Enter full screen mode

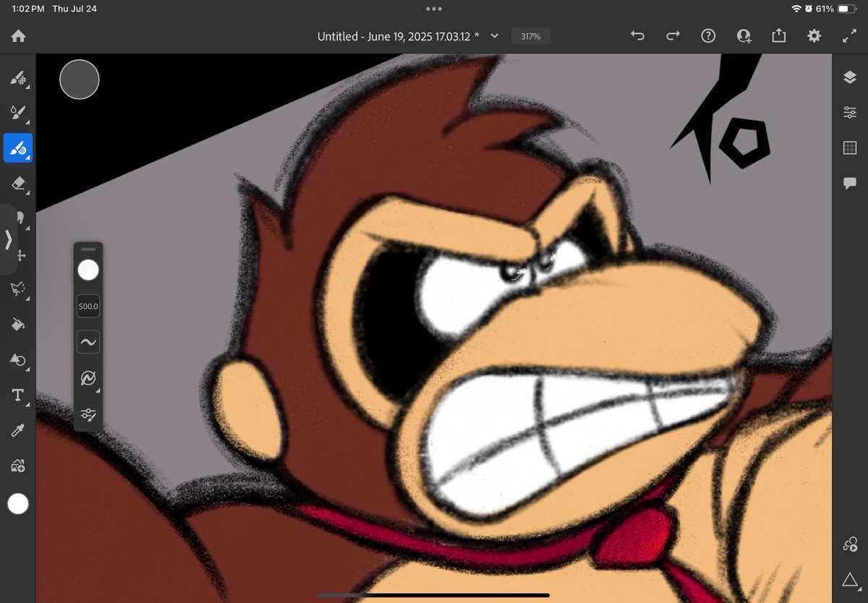850,35
